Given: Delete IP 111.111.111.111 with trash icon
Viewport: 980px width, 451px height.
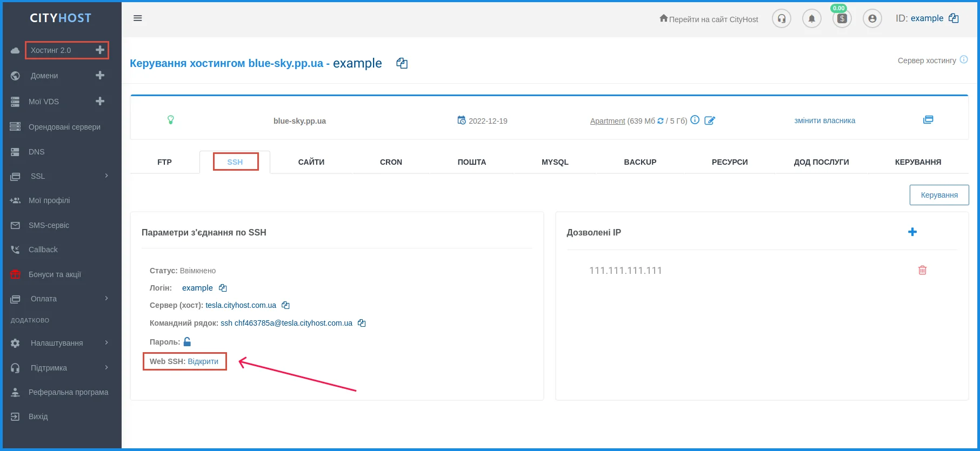Looking at the screenshot, I should (923, 270).
